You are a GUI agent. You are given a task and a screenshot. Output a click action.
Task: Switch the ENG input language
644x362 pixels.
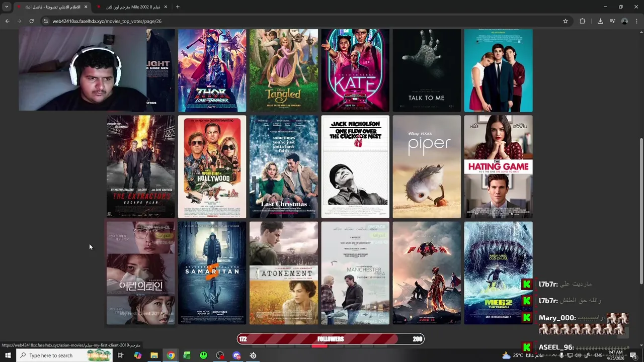pos(598,355)
